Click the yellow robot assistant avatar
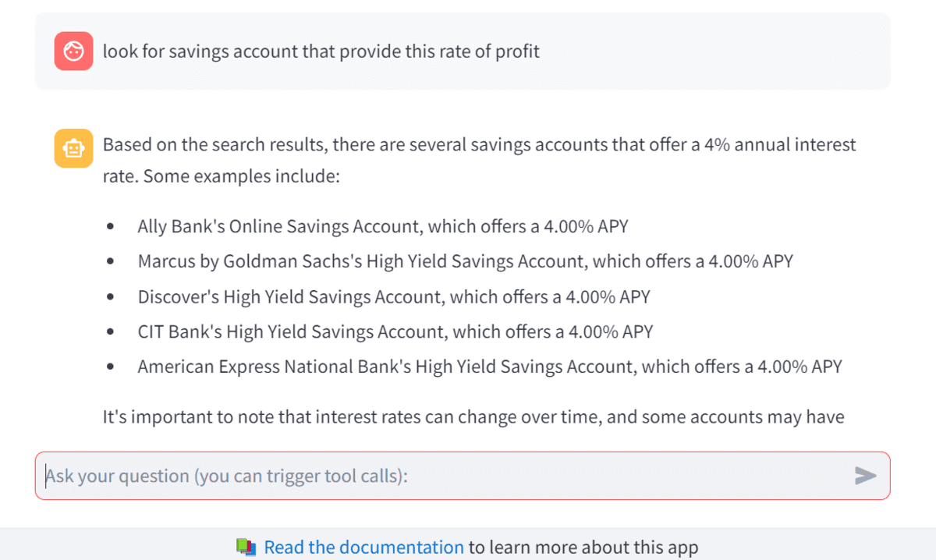Image resolution: width=936 pixels, height=560 pixels. 74,148
